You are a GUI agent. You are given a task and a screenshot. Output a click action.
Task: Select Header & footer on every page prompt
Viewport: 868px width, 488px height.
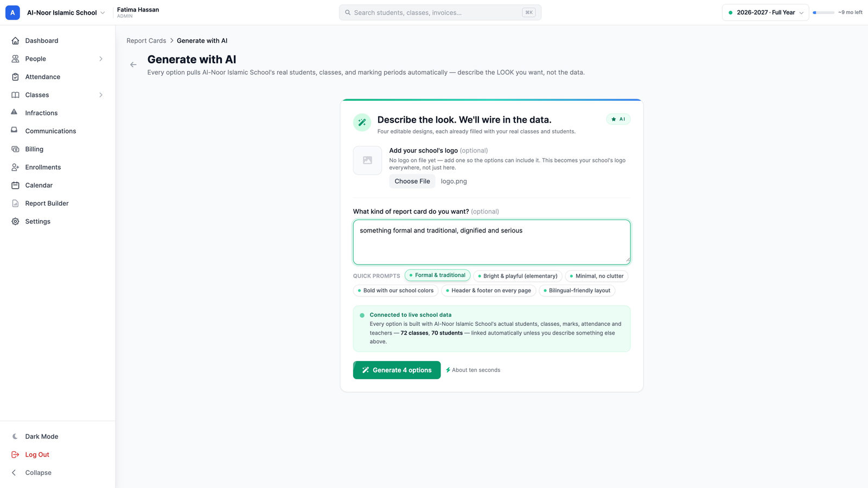pos(488,291)
